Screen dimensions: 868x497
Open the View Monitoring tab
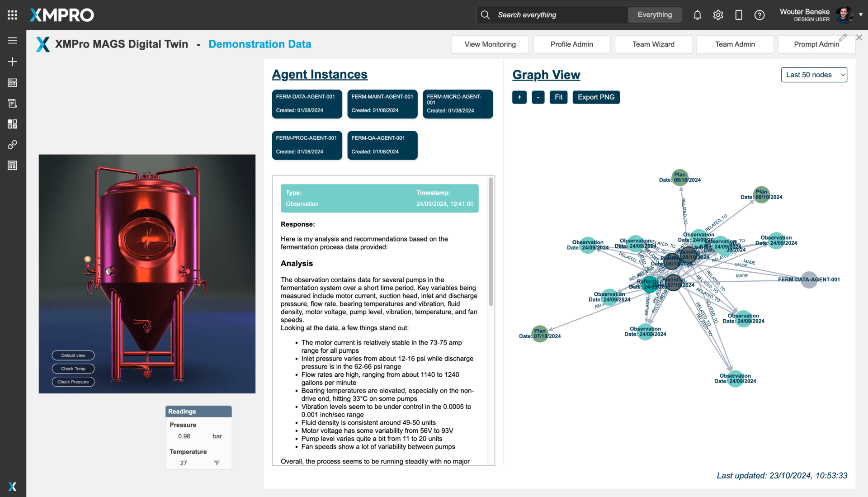pos(490,44)
